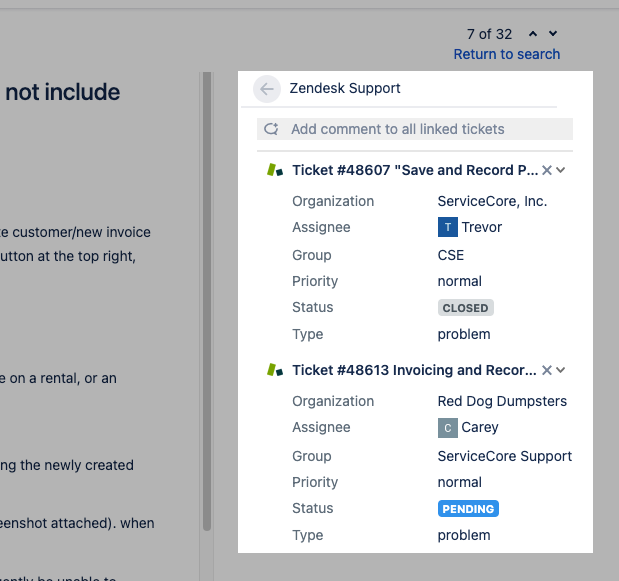This screenshot has width=619, height=581.
Task: Go to the previous search result
Action: (x=533, y=34)
